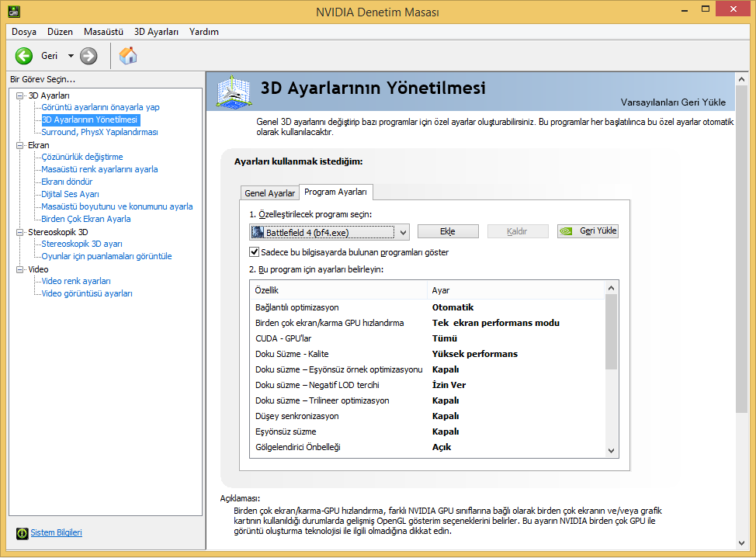Image resolution: width=756 pixels, height=558 pixels.
Task: Click the Kaldır button
Action: tap(518, 231)
